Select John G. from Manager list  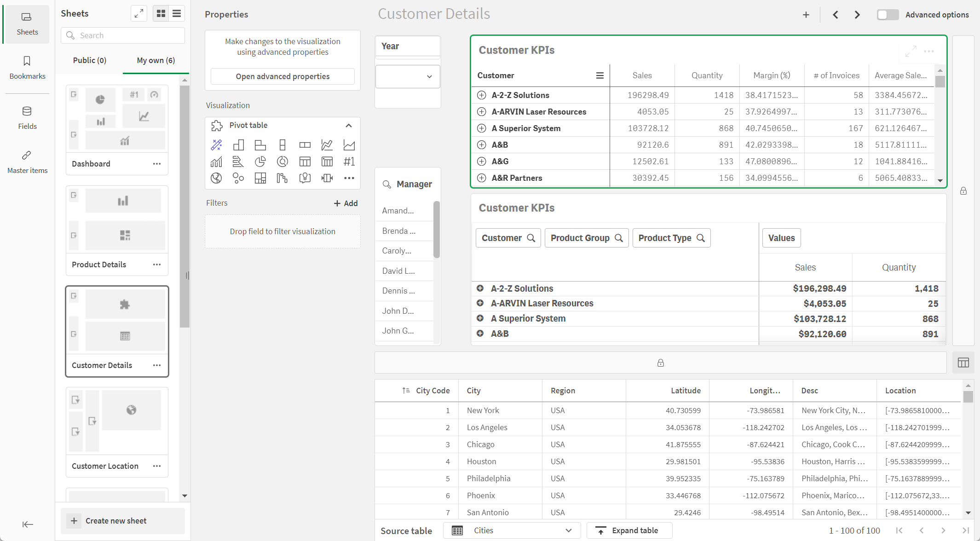(x=398, y=330)
